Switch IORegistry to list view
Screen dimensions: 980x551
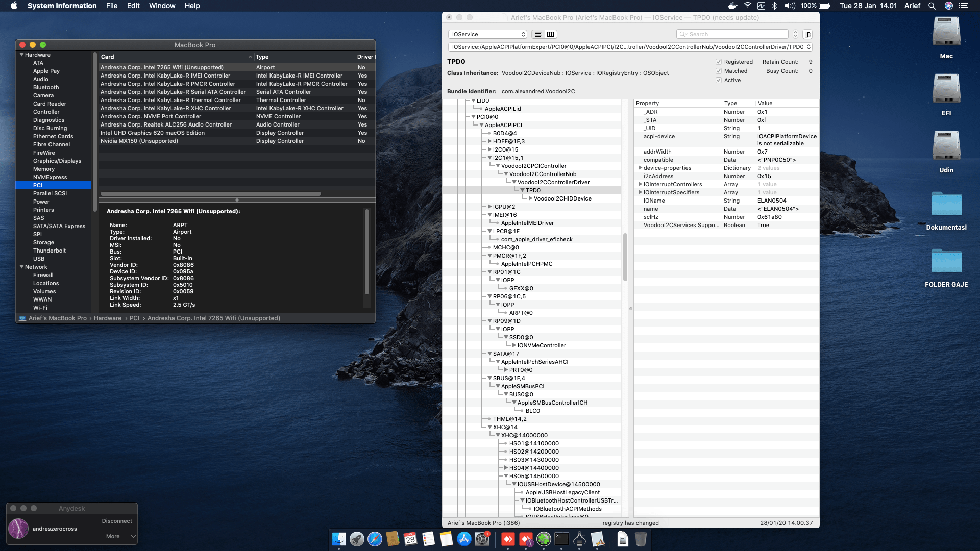[537, 34]
